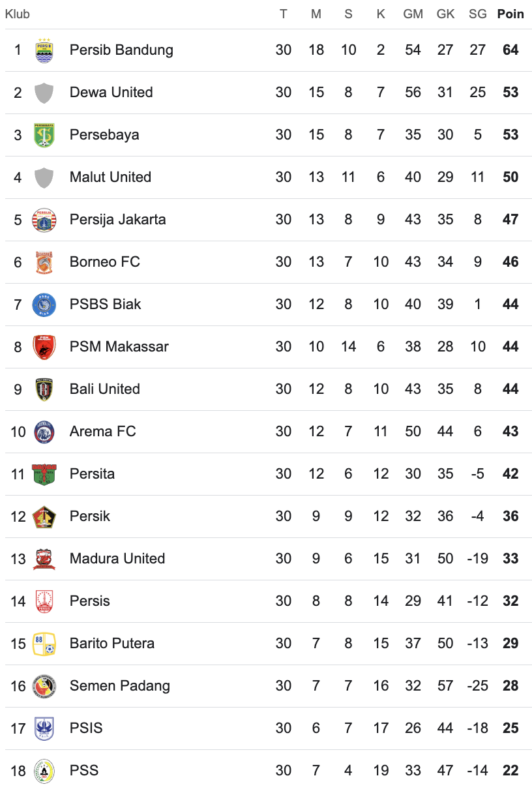Select the Persis team name
The width and height of the screenshot is (532, 793).
tap(89, 601)
